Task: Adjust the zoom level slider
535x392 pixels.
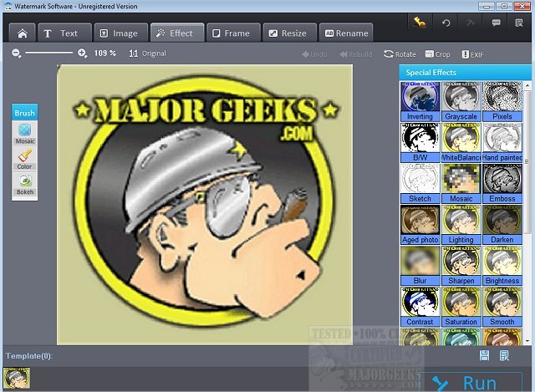Action: pos(48,53)
